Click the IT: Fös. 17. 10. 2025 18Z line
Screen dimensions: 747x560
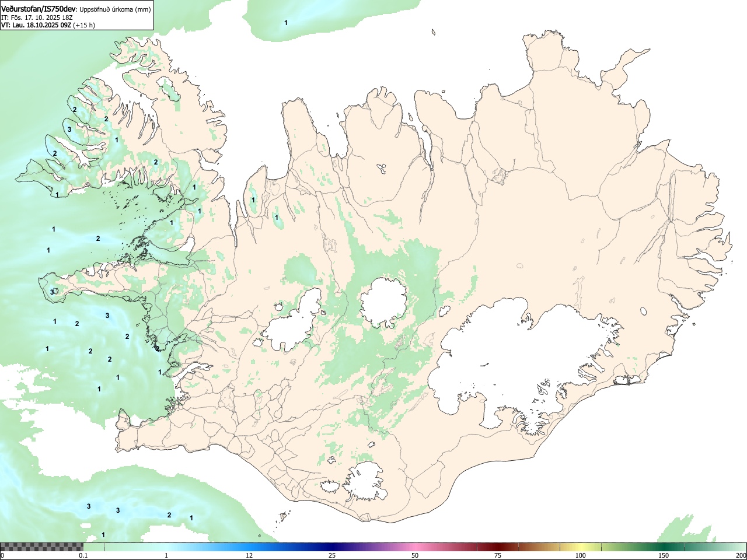pos(37,17)
